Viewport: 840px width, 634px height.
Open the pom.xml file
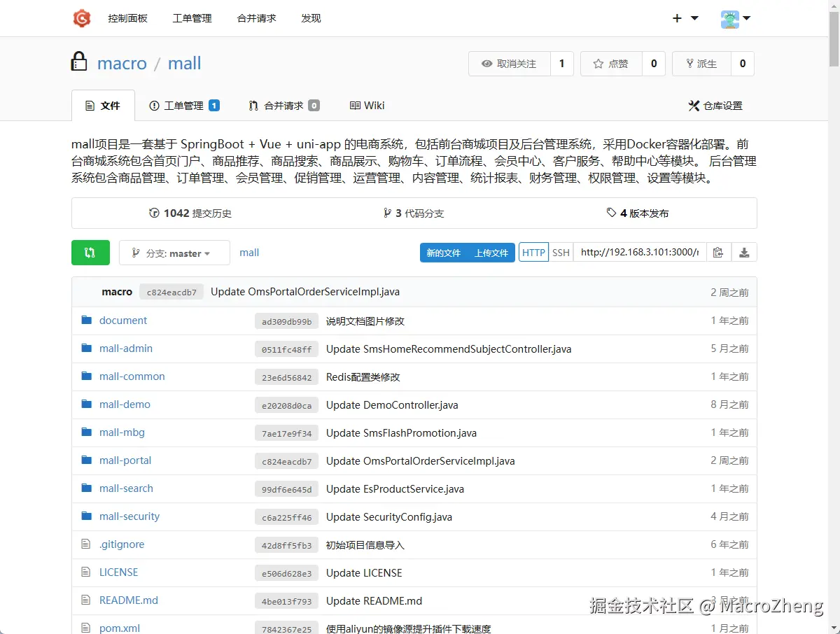(120, 628)
